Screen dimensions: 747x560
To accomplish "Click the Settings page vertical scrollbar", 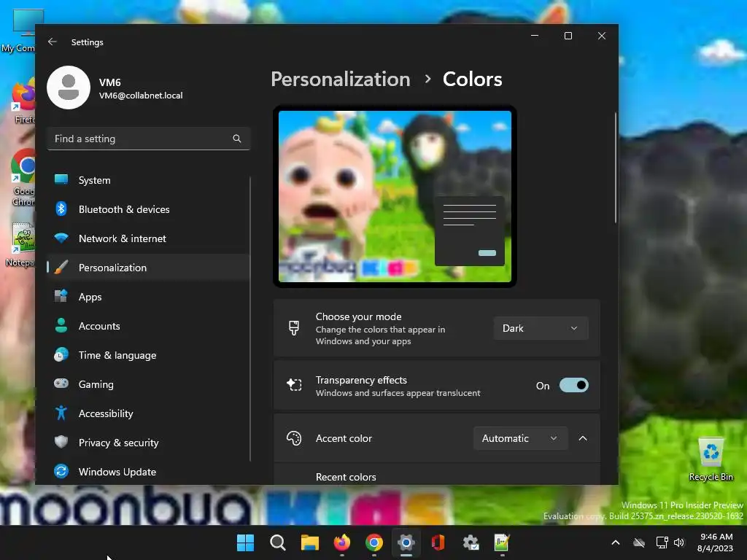I will point(615,168).
